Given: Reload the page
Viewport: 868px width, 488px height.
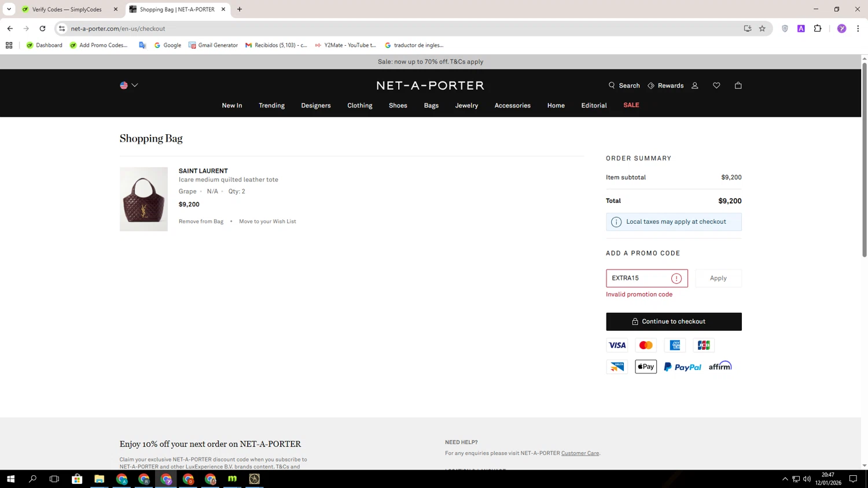Looking at the screenshot, I should point(42,28).
